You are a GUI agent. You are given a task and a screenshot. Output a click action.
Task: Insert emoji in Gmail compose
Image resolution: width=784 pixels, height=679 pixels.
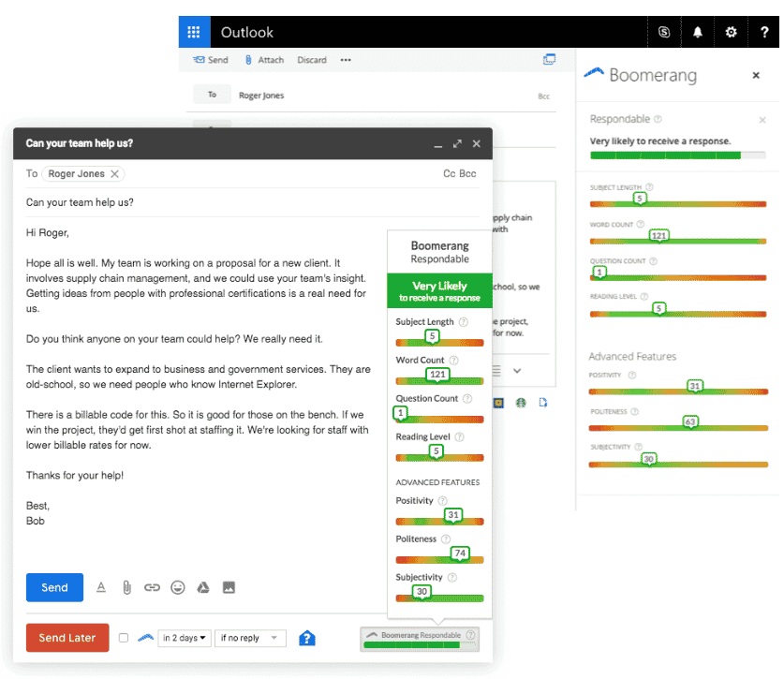[177, 587]
